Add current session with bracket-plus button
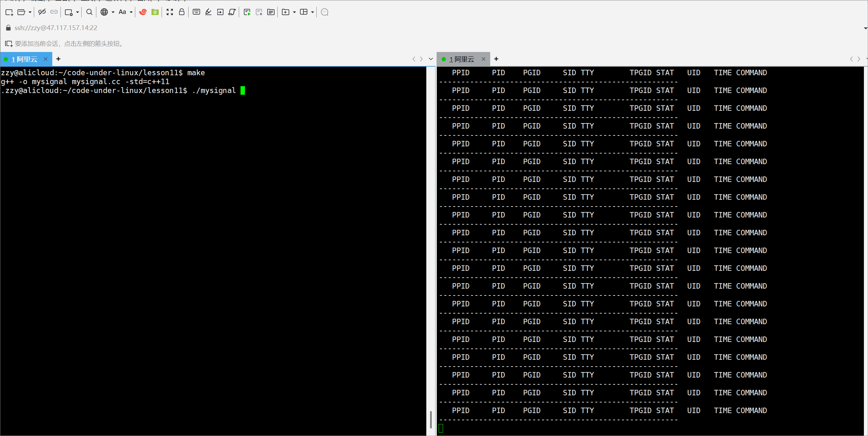Viewport: 868px width, 436px height. 9,44
